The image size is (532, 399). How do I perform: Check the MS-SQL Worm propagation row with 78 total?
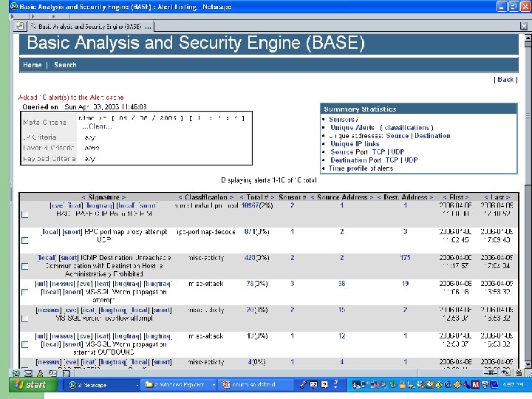tap(25, 292)
